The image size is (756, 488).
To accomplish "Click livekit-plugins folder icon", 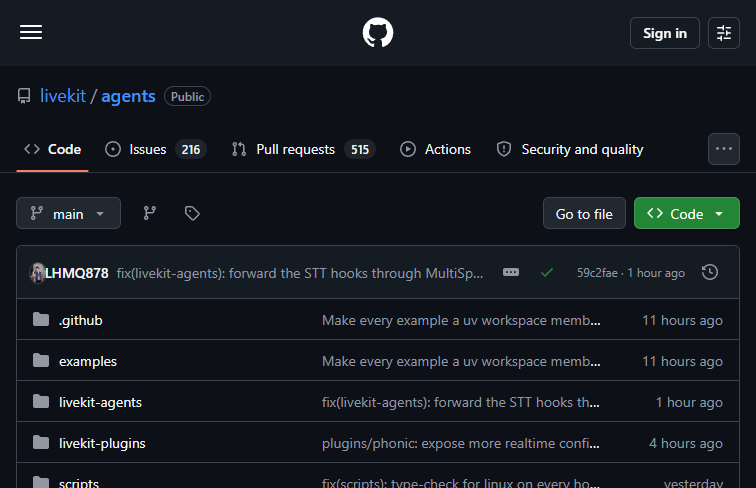I will pos(41,442).
